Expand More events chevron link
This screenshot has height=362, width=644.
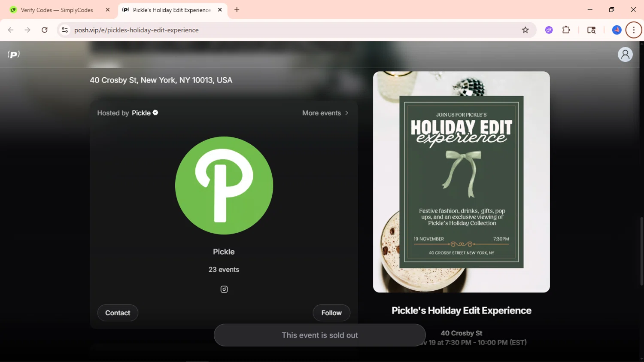click(325, 113)
